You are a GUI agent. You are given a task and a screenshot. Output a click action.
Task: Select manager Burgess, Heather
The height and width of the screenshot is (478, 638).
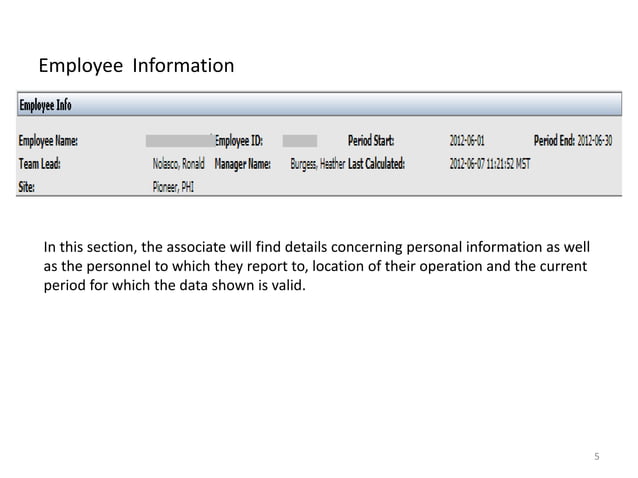318,164
